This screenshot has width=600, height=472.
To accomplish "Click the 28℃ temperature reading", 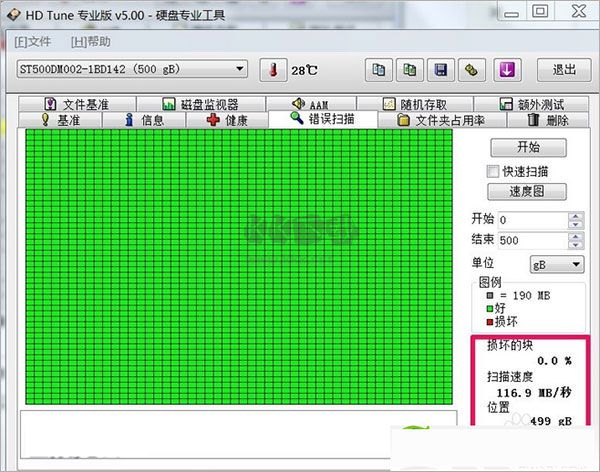I will (304, 70).
